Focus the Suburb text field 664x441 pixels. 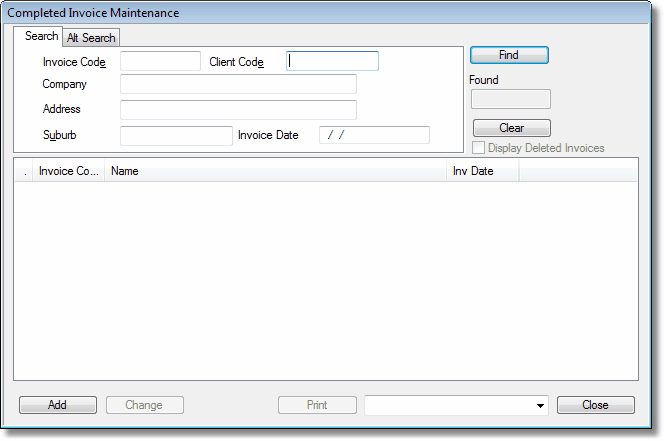(176, 135)
